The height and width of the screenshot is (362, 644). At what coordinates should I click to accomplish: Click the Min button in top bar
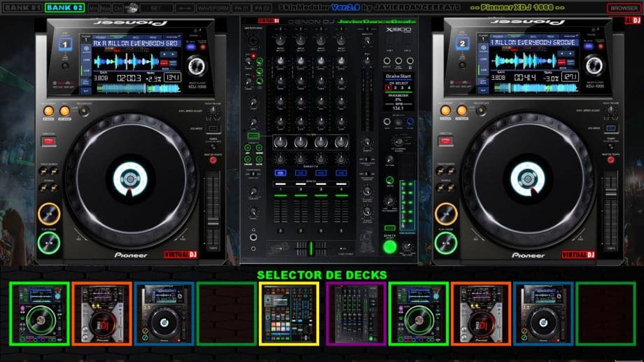tap(93, 8)
